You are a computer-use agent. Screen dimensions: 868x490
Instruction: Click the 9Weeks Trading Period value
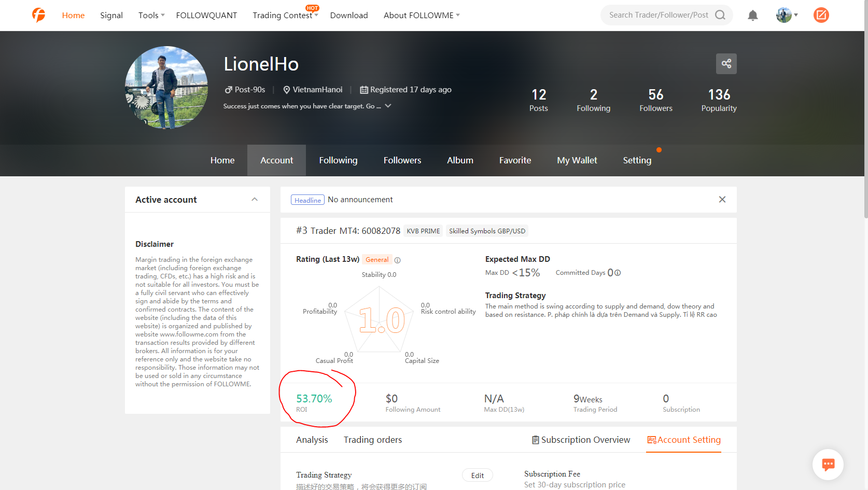pyautogui.click(x=588, y=399)
